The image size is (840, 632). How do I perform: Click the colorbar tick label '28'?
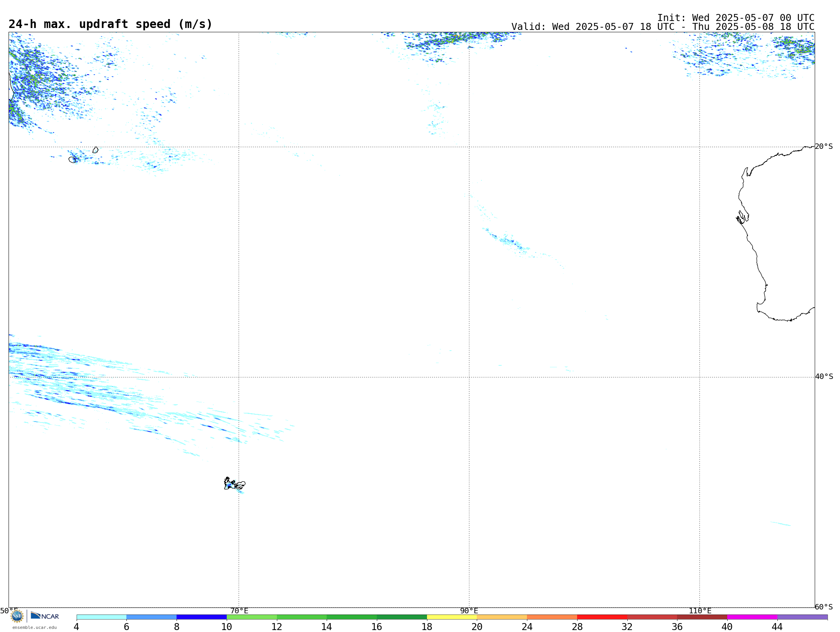[x=577, y=627]
